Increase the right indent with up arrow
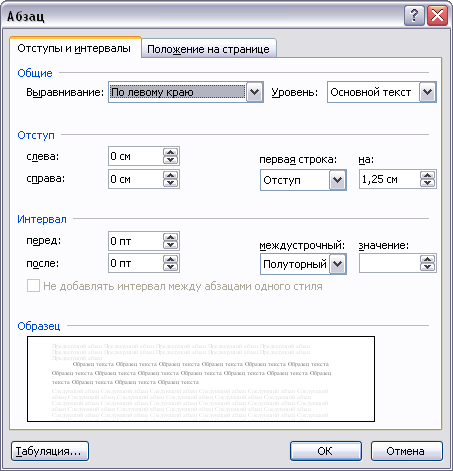453x471 pixels. click(171, 175)
